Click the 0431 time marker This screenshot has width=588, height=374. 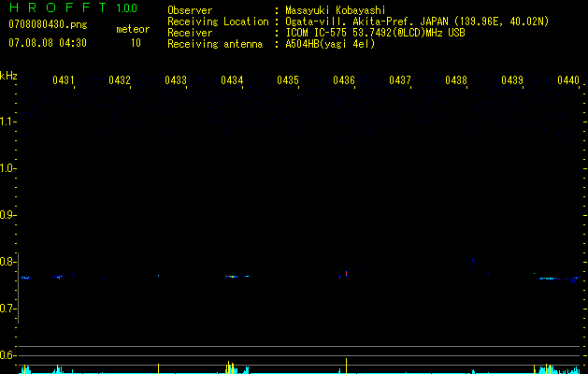(63, 79)
